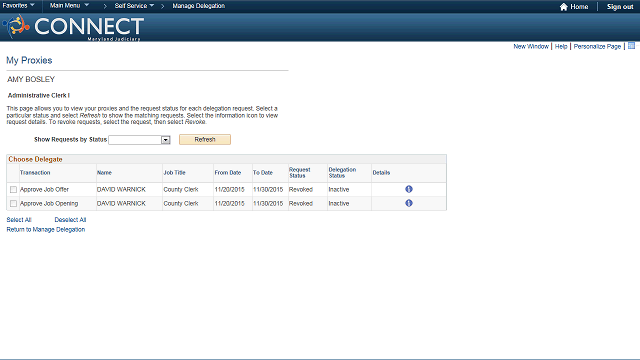Click the Sign out link
640x360 pixels.
point(620,7)
